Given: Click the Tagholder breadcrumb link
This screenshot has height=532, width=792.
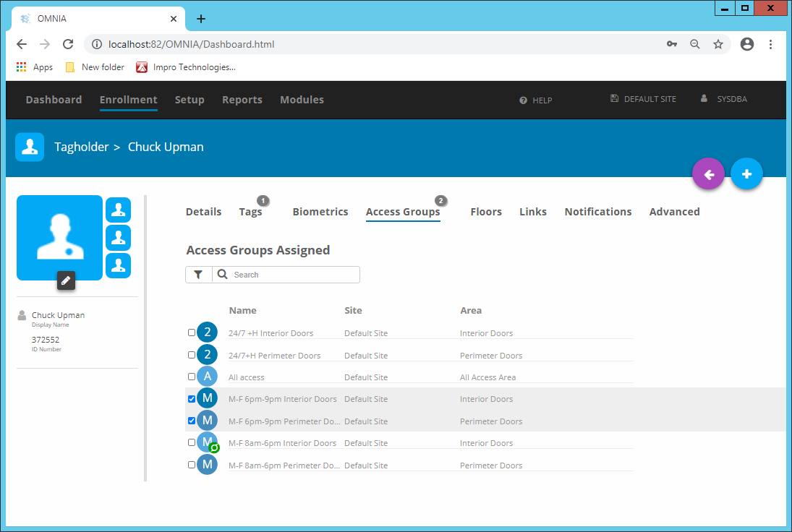Looking at the screenshot, I should pos(80,147).
